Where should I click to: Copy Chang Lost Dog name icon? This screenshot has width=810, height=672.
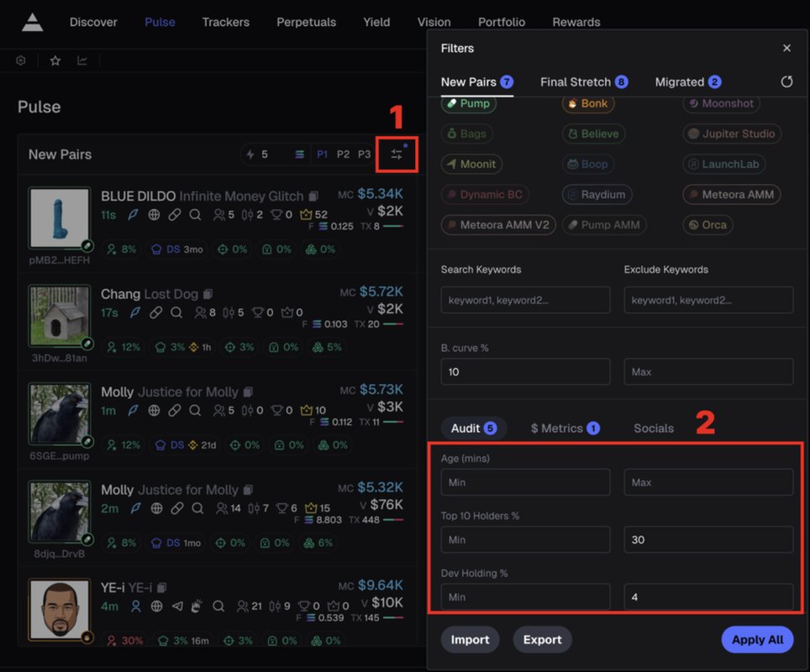208,294
